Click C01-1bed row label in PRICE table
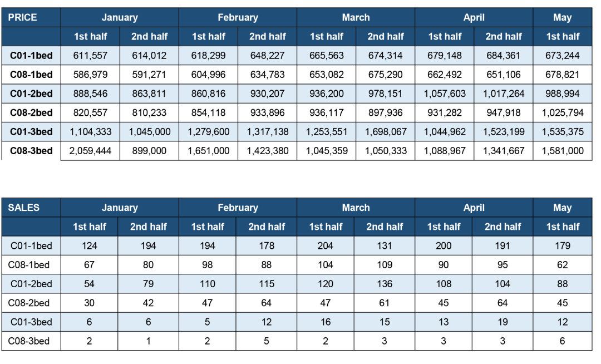This screenshot has height=364, width=601. [31, 56]
